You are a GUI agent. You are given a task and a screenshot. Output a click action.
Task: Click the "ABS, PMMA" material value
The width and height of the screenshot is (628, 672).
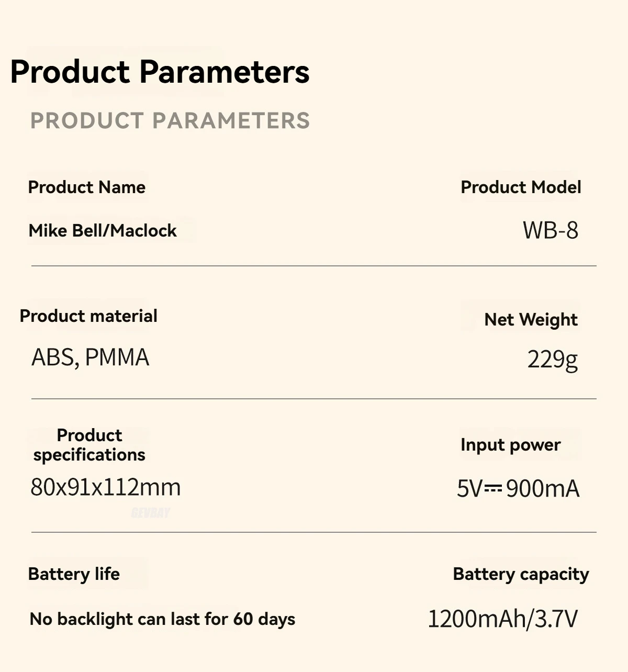click(91, 357)
